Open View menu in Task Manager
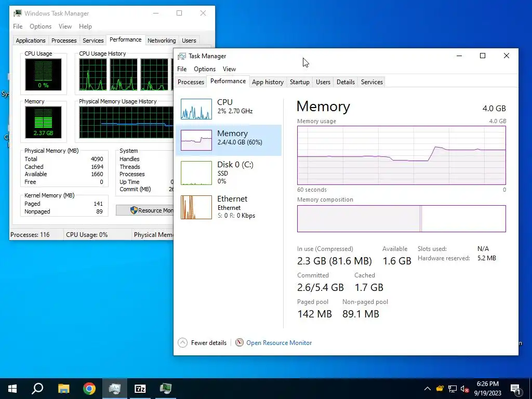The width and height of the screenshot is (532, 399). (229, 69)
